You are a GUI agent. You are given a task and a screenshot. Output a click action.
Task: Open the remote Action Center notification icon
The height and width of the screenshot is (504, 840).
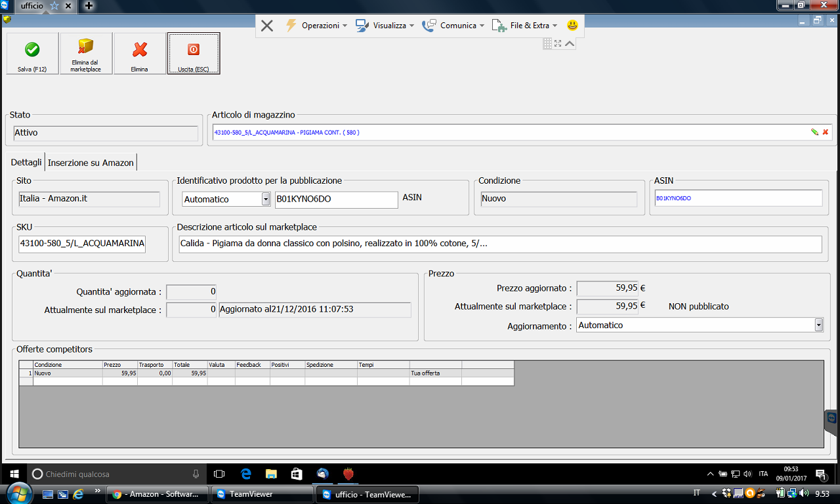pyautogui.click(x=820, y=474)
